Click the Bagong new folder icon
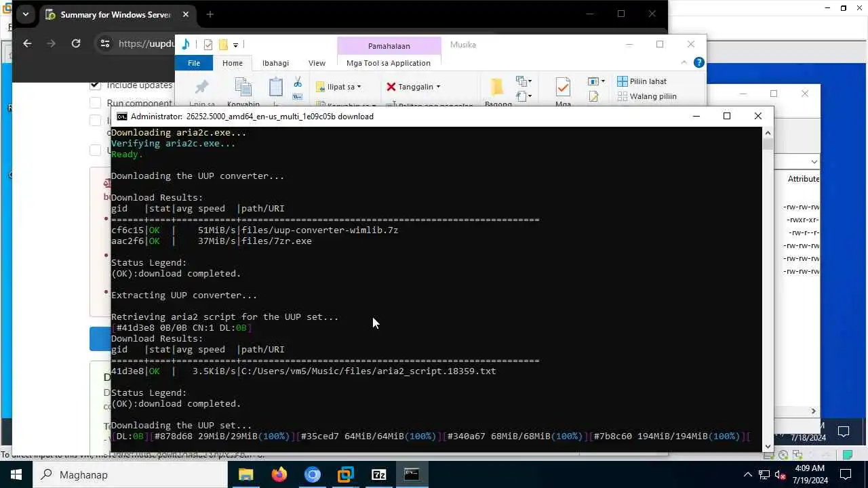The height and width of the screenshot is (488, 868). point(498,87)
